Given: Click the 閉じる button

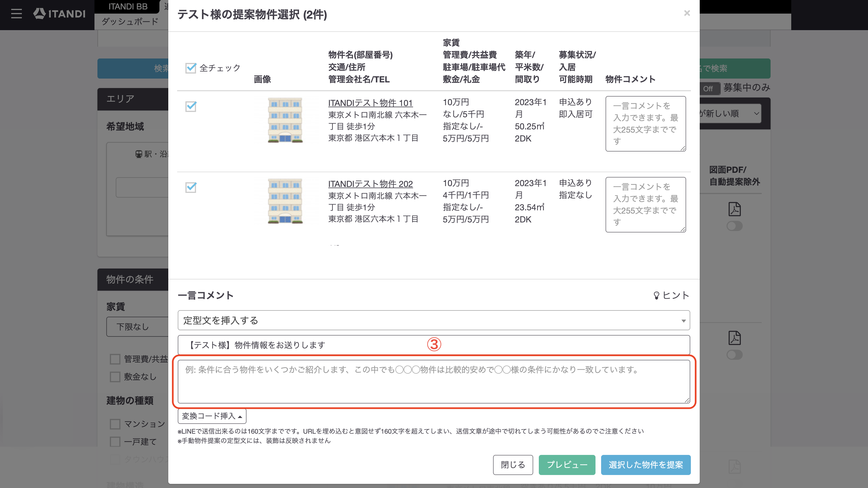Looking at the screenshot, I should (513, 465).
